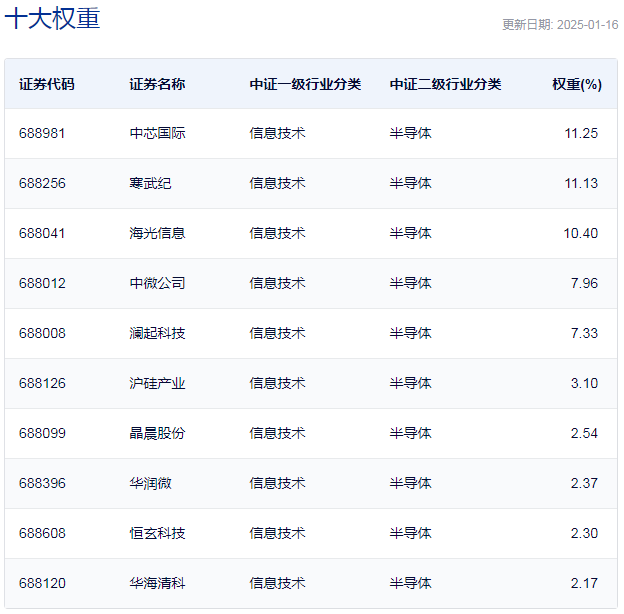
Task: Click the 十大权重 section title
Action: click(x=53, y=19)
